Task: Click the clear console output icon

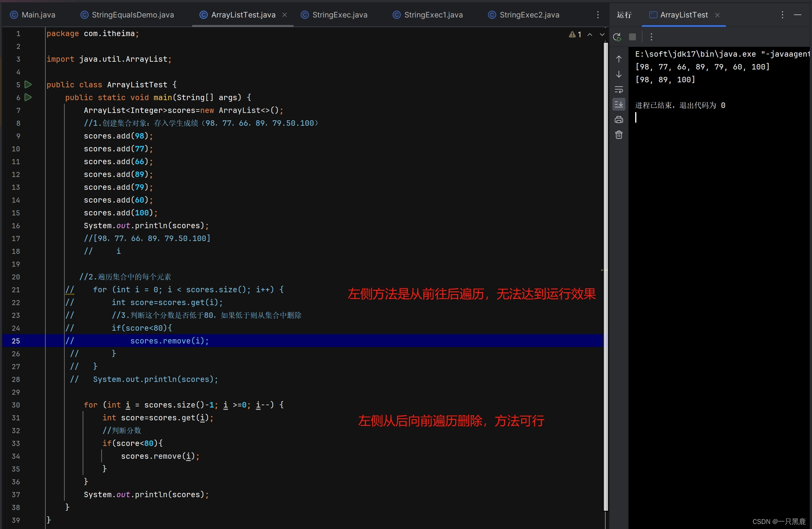Action: point(619,134)
